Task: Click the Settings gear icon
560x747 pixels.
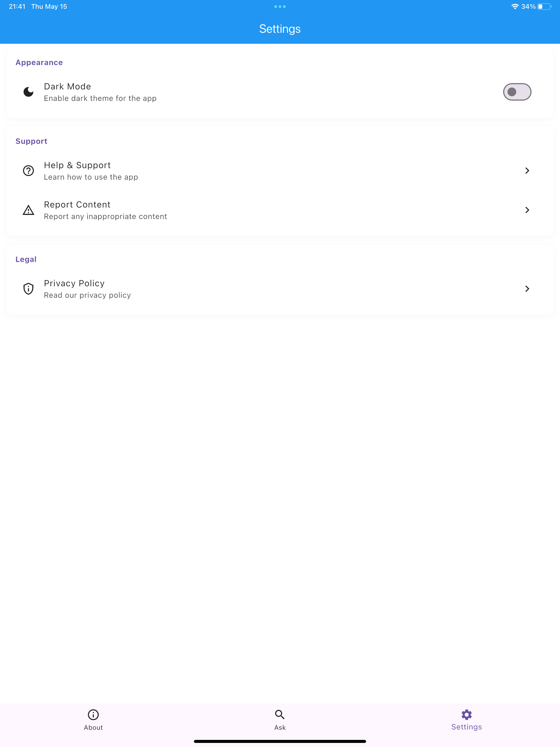Action: click(x=466, y=714)
